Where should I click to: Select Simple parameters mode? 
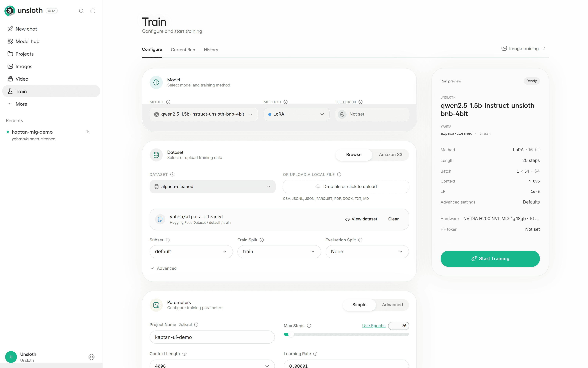tap(359, 305)
